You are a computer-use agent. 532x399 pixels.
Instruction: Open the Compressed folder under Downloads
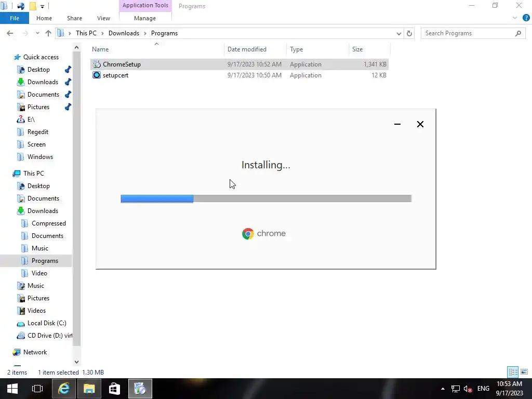coord(48,223)
